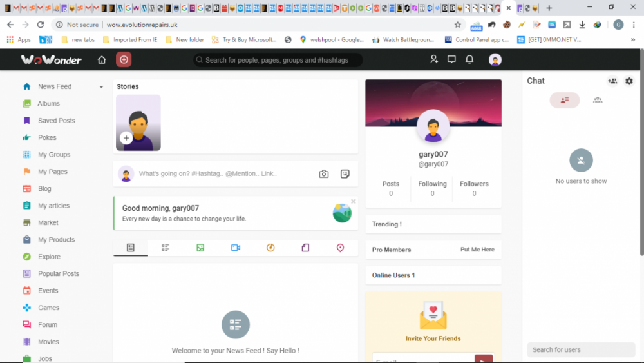Click the Explore compass icon

26,257
